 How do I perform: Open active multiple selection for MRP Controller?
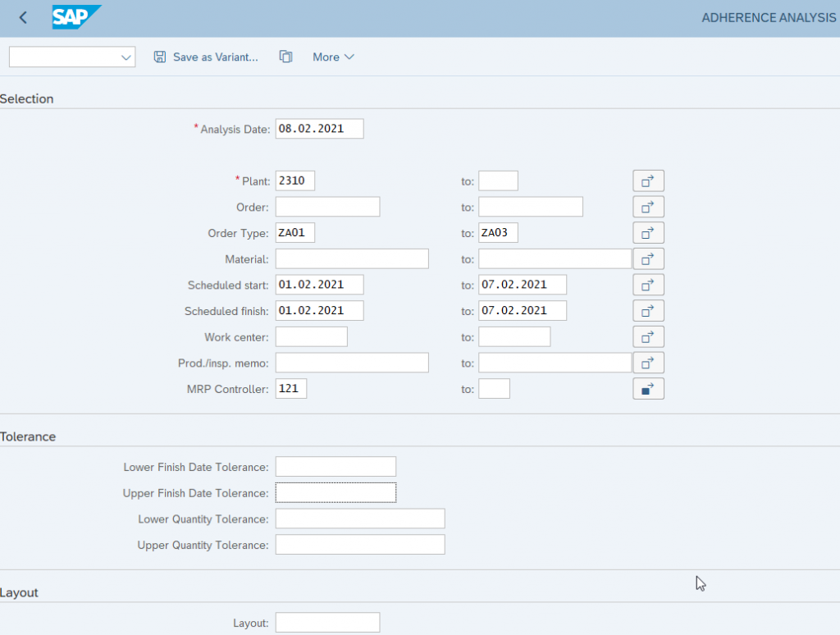648,389
